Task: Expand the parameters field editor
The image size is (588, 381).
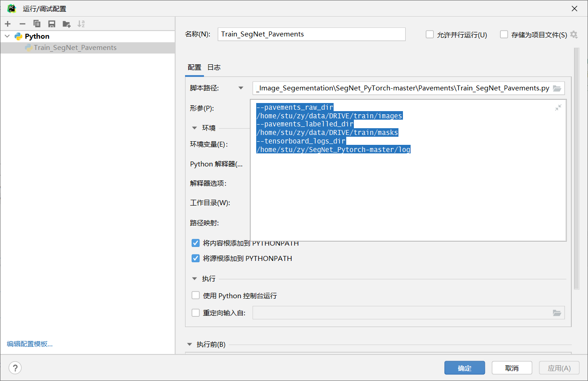Action: pyautogui.click(x=558, y=107)
